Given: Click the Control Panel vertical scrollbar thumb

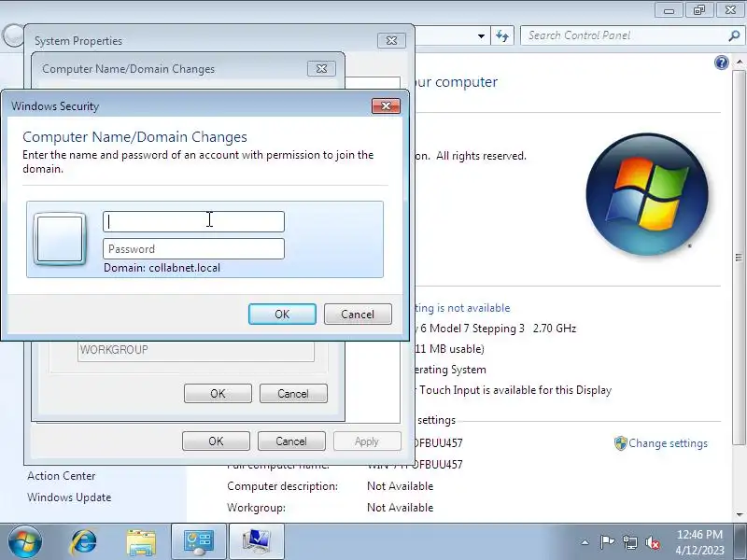Looking at the screenshot, I should [739, 258].
